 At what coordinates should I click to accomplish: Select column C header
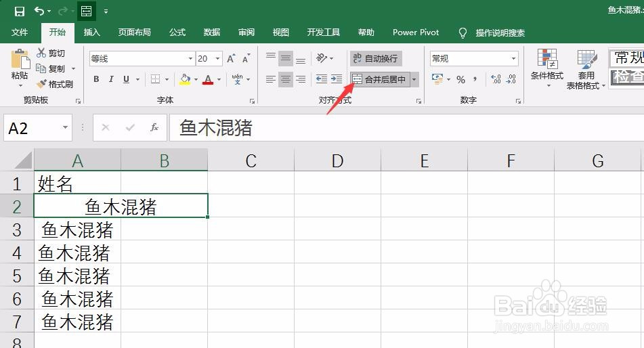click(251, 160)
